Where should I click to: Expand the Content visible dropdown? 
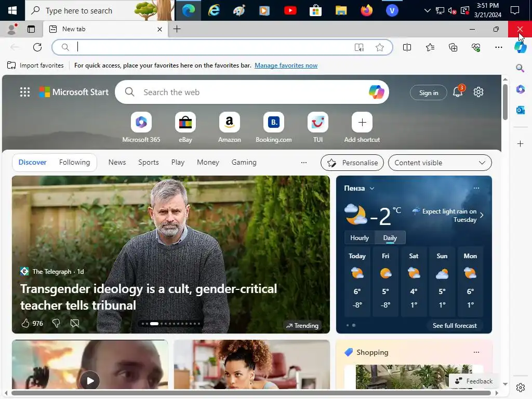coord(440,163)
